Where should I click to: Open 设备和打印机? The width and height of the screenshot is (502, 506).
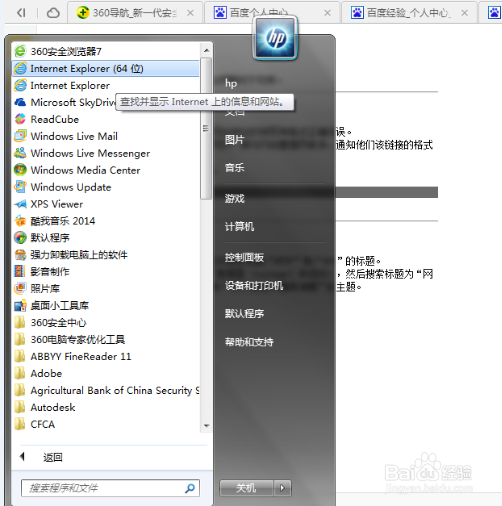pos(254,286)
